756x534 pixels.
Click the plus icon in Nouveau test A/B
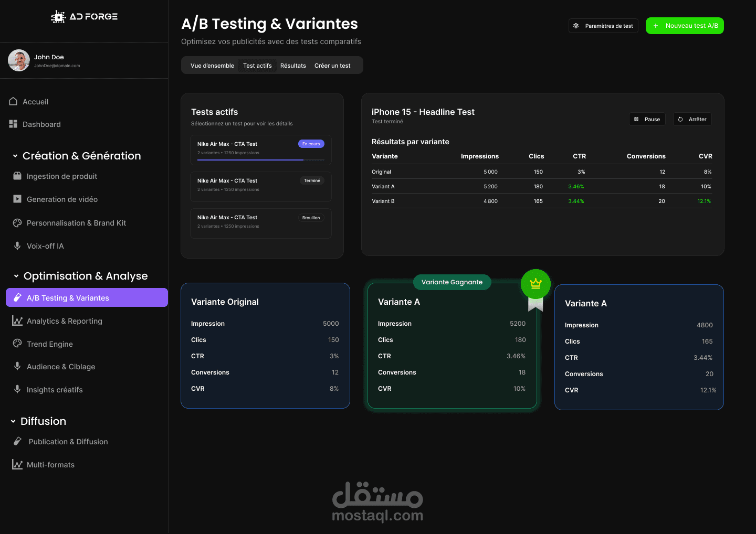pos(656,26)
